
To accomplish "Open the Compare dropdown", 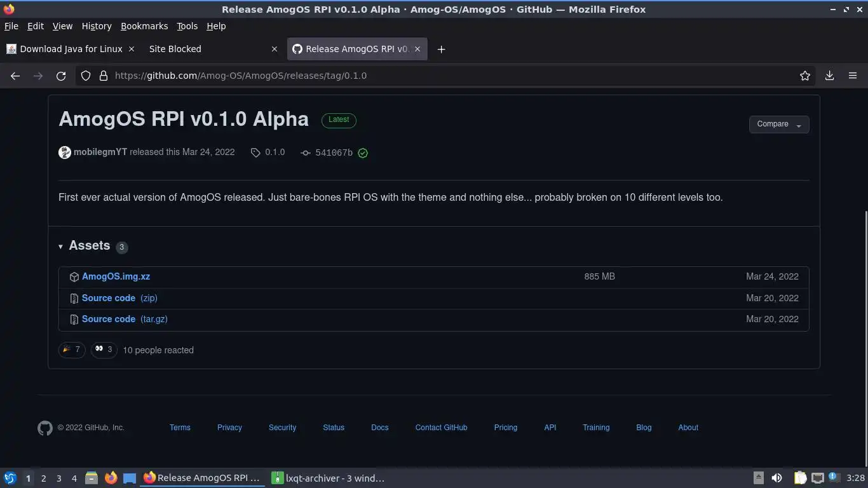I will (x=779, y=125).
